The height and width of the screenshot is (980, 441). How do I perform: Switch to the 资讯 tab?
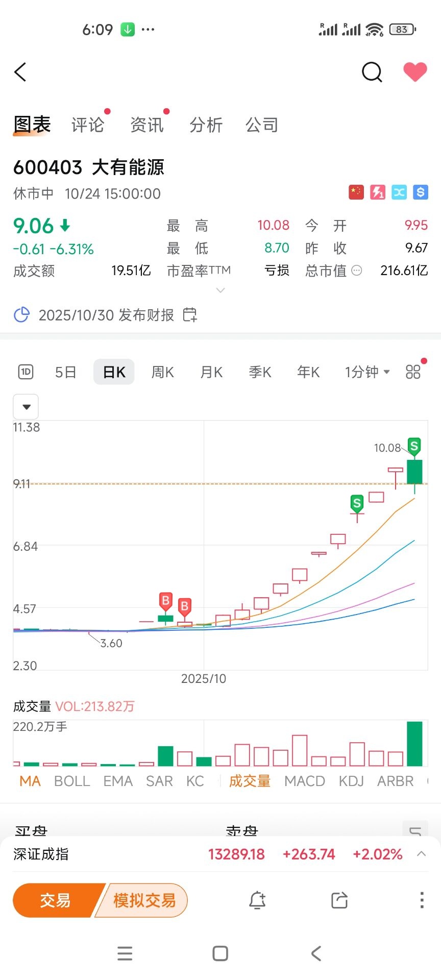pyautogui.click(x=147, y=125)
